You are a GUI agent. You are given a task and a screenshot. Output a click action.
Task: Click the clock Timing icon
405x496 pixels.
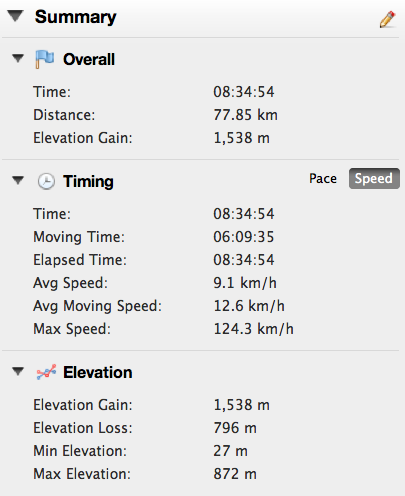(46, 182)
